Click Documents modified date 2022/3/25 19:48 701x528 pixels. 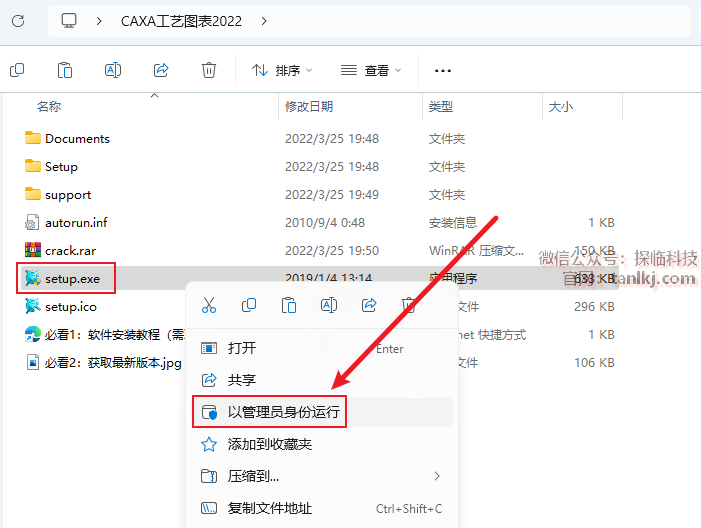coord(332,139)
